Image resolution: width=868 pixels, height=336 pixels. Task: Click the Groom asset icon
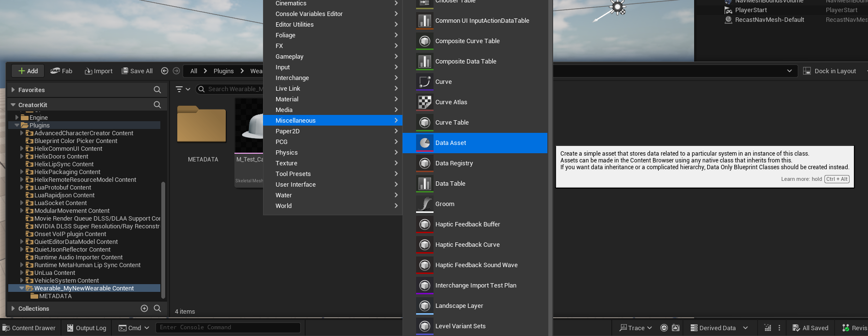click(x=425, y=204)
